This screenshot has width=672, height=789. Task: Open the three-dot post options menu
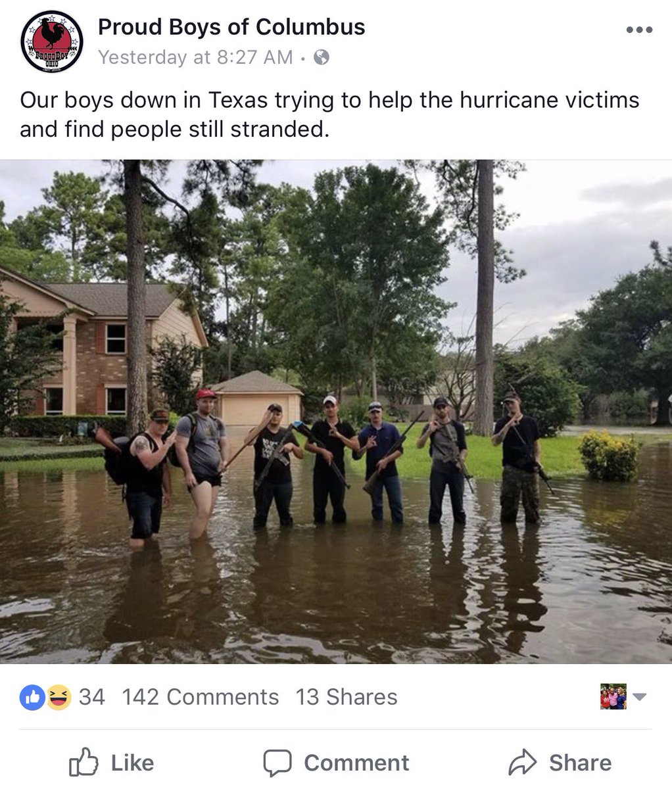639,30
